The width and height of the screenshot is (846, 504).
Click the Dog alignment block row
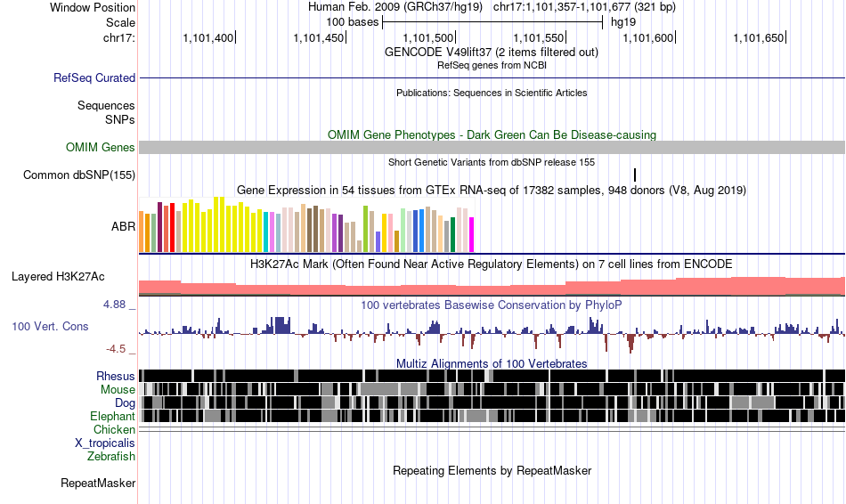click(x=492, y=402)
